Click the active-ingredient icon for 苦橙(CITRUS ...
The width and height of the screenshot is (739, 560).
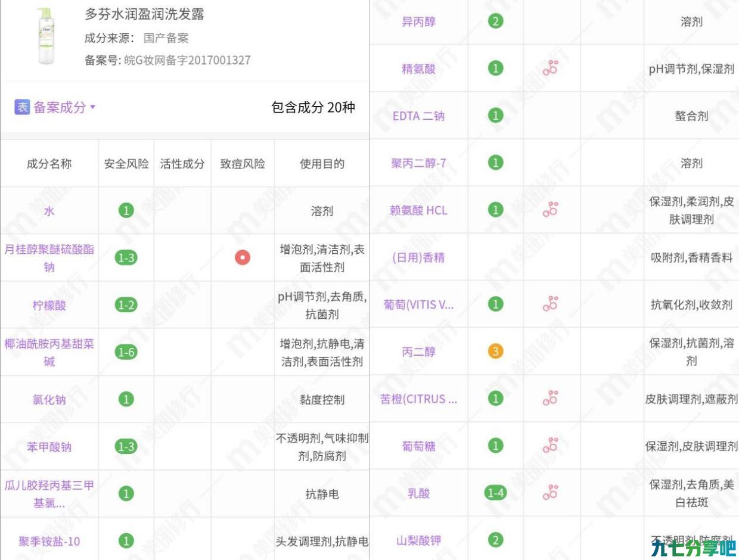(551, 398)
